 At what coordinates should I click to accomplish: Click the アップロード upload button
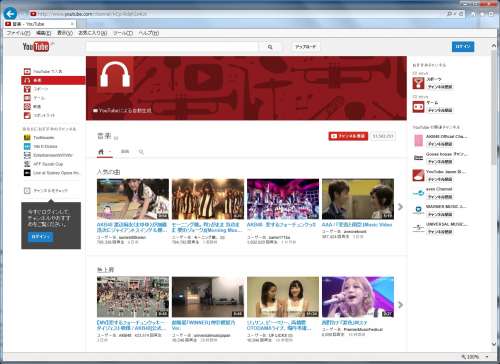coord(306,47)
